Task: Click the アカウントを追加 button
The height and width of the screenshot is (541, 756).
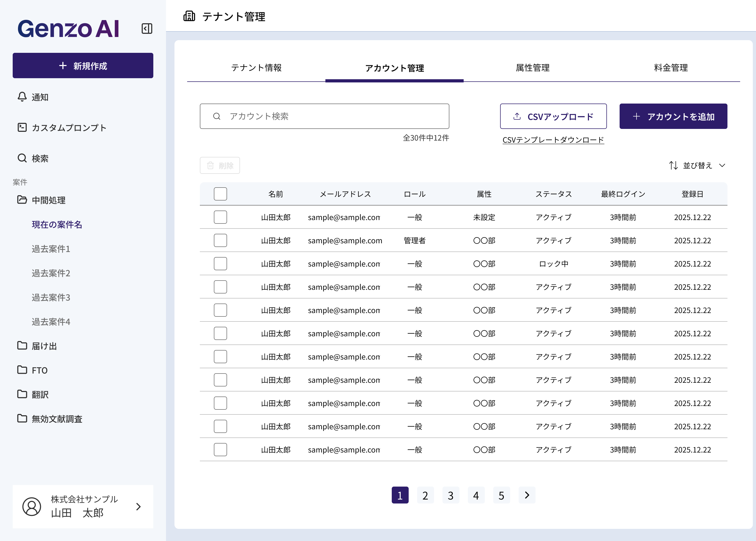Action: (x=673, y=116)
